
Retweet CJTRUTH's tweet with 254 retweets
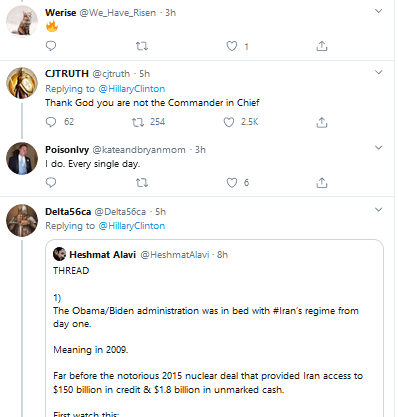pos(138,122)
